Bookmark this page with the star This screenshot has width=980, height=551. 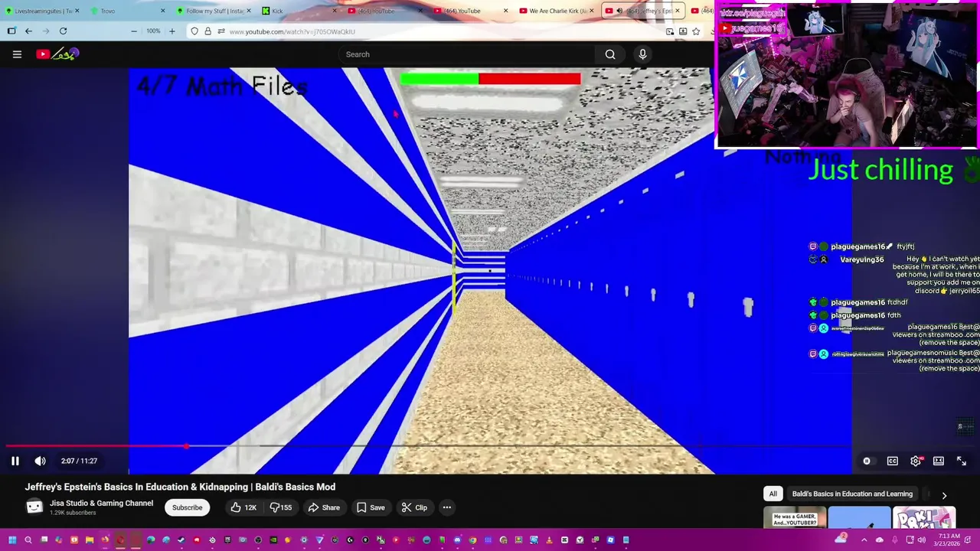tap(695, 31)
